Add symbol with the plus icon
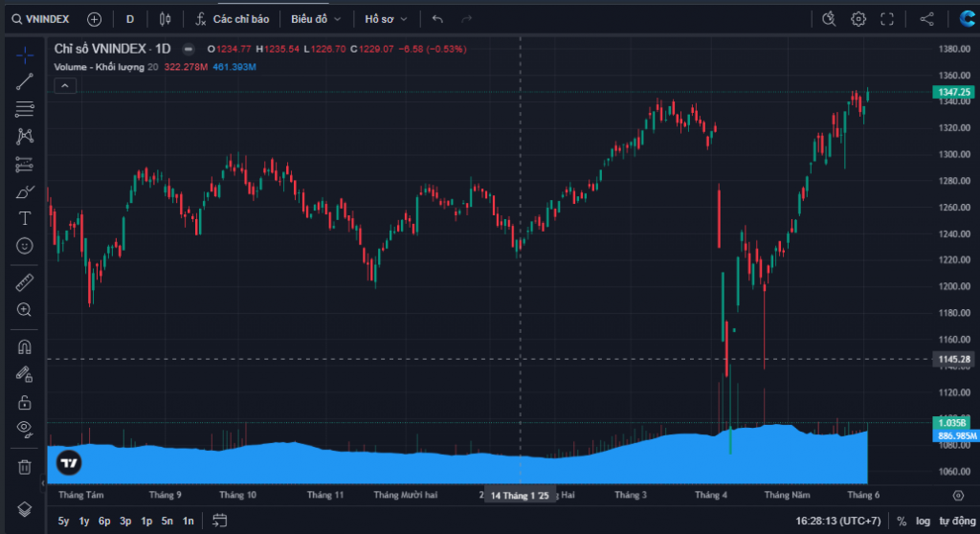This screenshot has height=534, width=980. [x=95, y=19]
